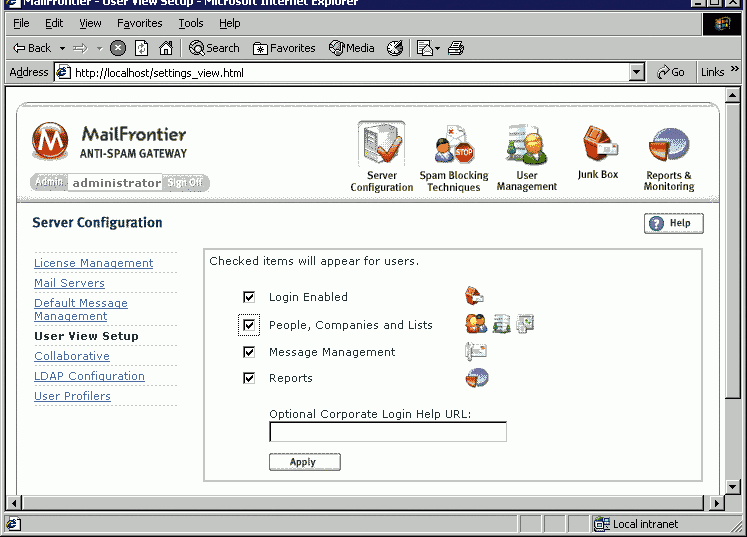This screenshot has width=747, height=537.
Task: Open the Edit menu
Action: click(x=54, y=23)
